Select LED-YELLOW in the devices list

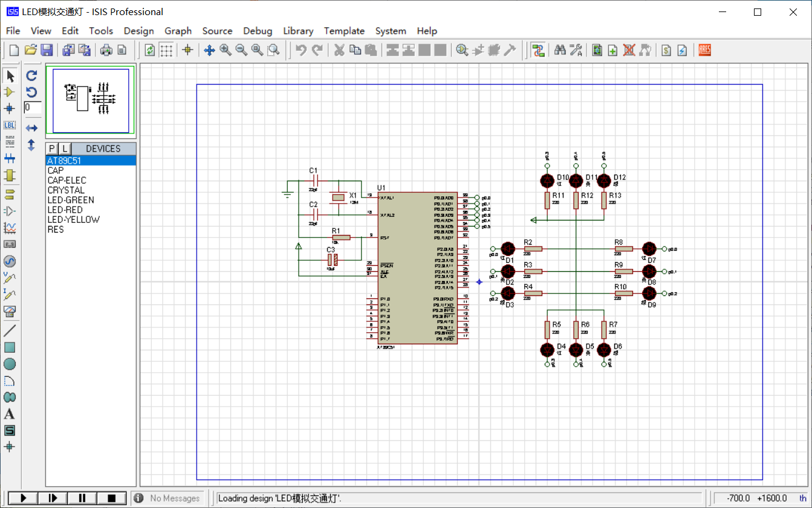coord(73,220)
